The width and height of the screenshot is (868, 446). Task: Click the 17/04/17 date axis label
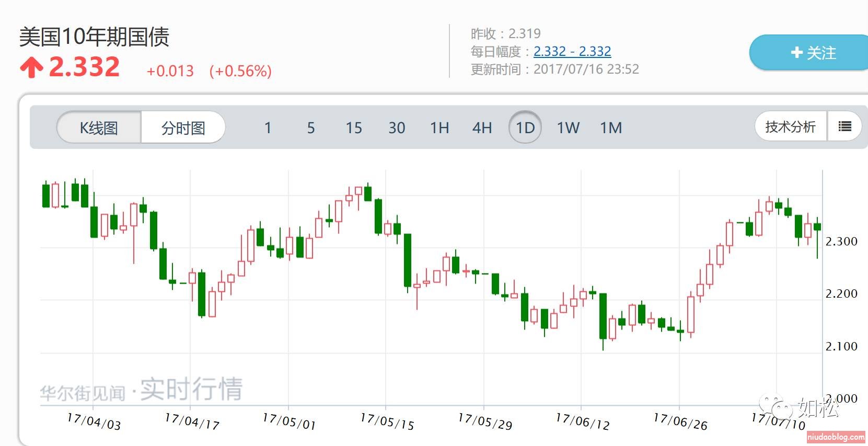192,421
